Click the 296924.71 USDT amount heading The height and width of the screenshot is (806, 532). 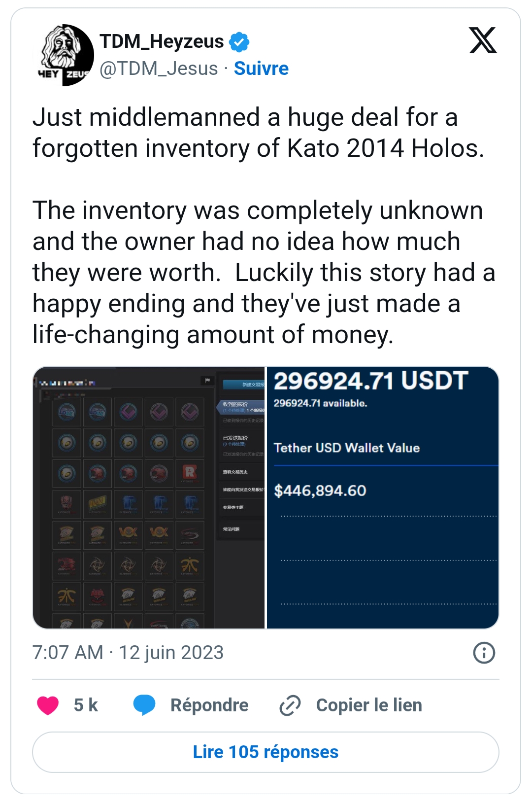(x=370, y=381)
